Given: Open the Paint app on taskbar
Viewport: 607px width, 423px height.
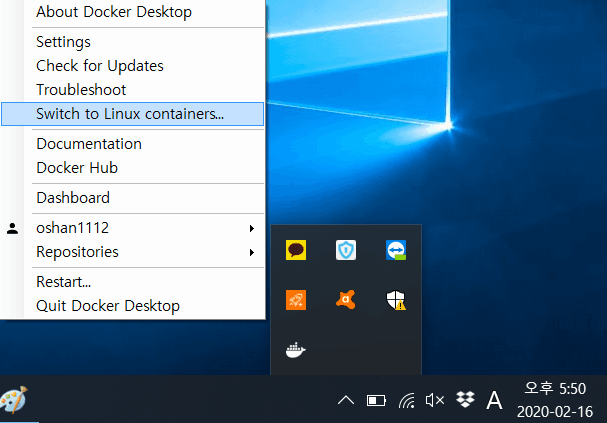Looking at the screenshot, I should [x=14, y=399].
